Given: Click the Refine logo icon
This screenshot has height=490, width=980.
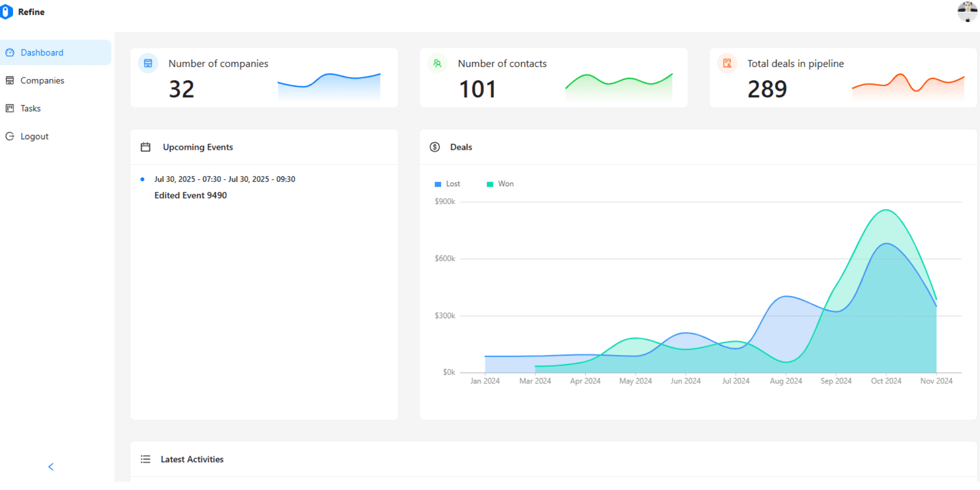Looking at the screenshot, I should pos(6,12).
